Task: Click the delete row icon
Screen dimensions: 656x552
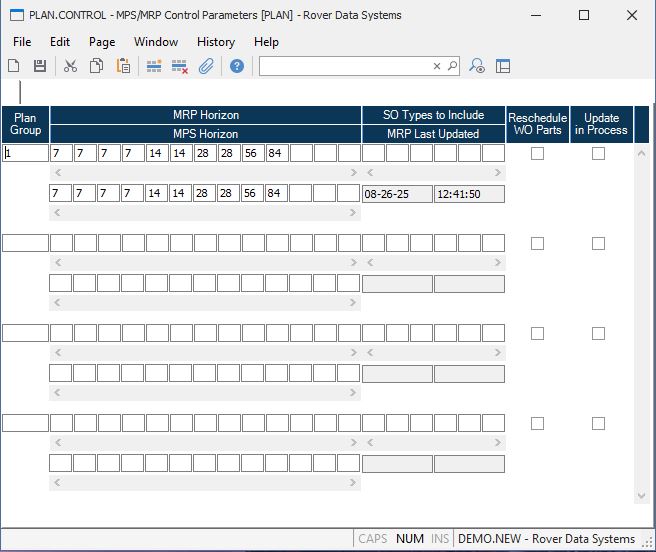Action: tap(180, 66)
